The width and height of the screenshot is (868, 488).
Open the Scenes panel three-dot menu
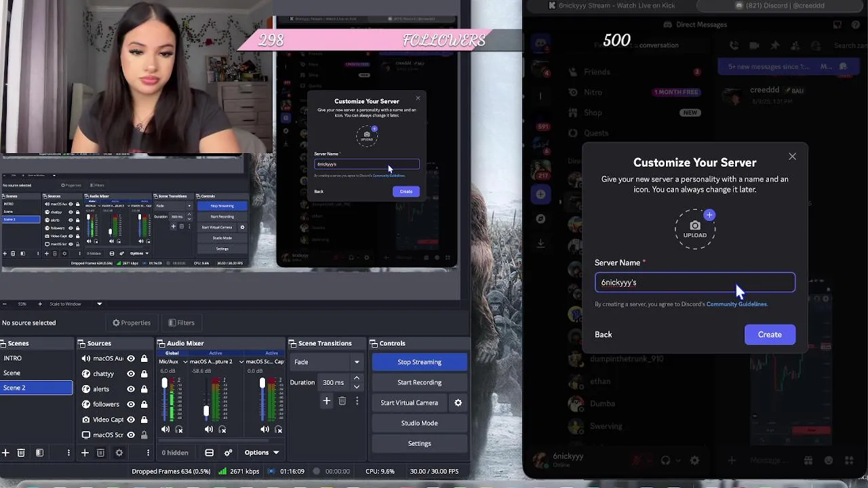[x=68, y=453]
